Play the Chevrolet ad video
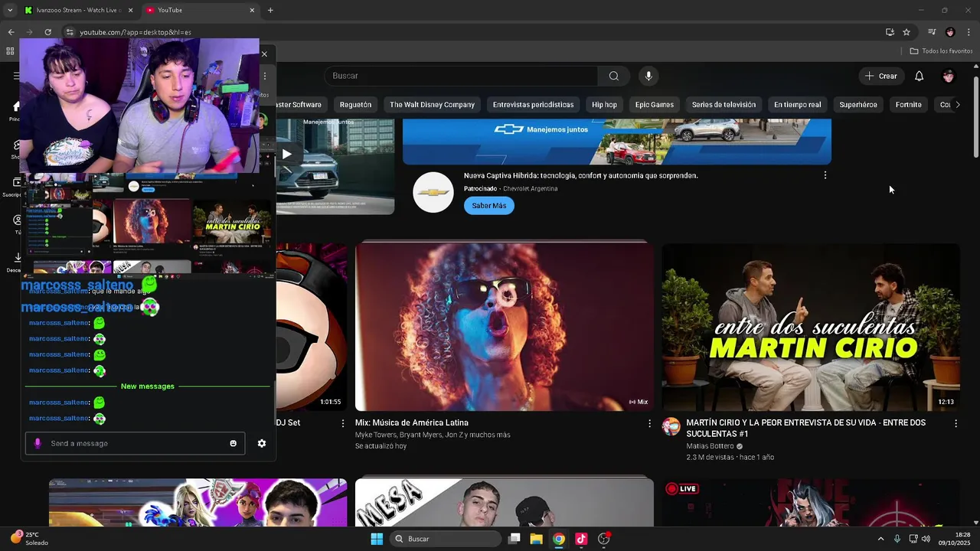 point(286,154)
